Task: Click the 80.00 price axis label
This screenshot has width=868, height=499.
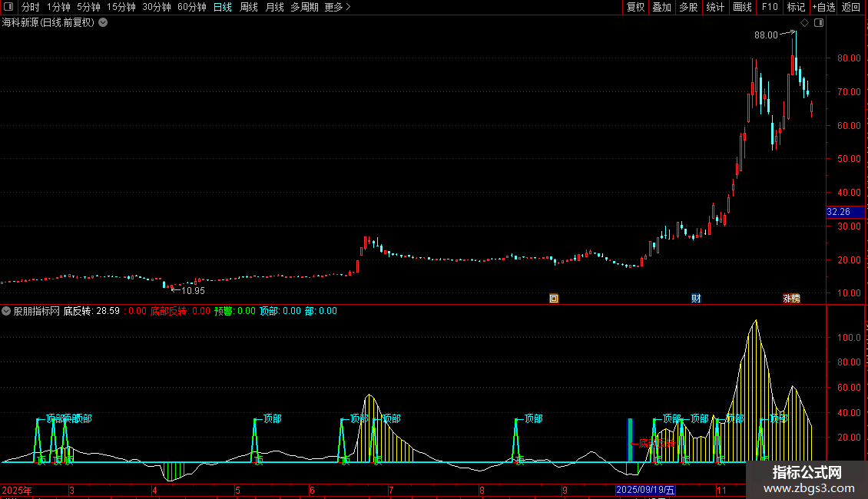Action: [x=849, y=58]
